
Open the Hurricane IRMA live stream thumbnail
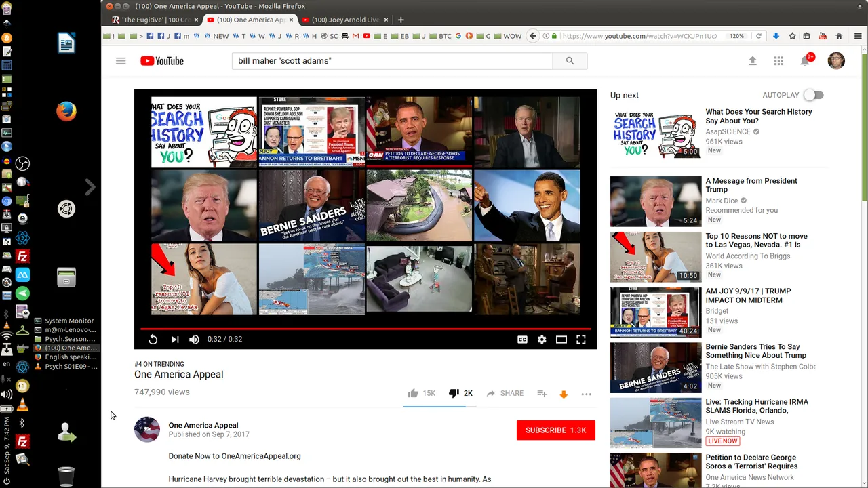(656, 423)
